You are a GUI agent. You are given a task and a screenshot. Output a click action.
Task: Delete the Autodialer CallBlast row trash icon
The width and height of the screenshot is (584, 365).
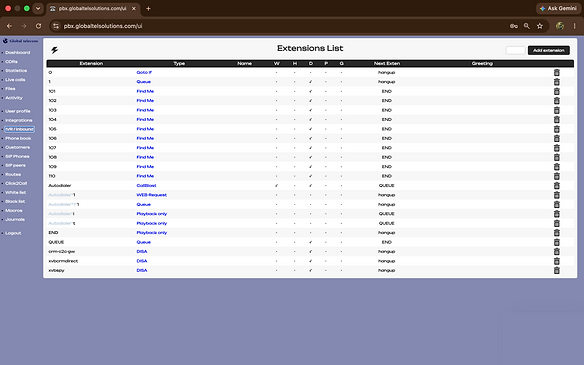point(556,185)
